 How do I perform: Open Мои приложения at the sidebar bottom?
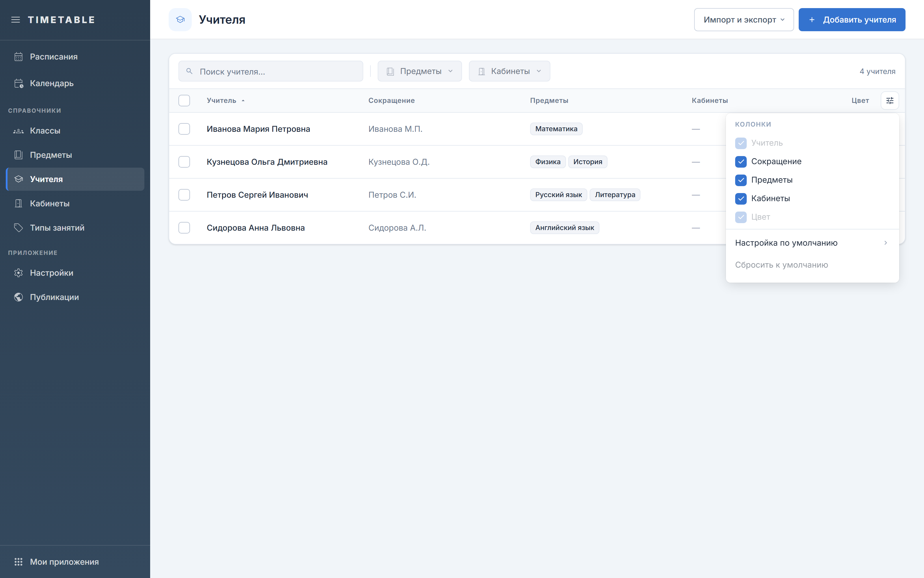pyautogui.click(x=75, y=562)
